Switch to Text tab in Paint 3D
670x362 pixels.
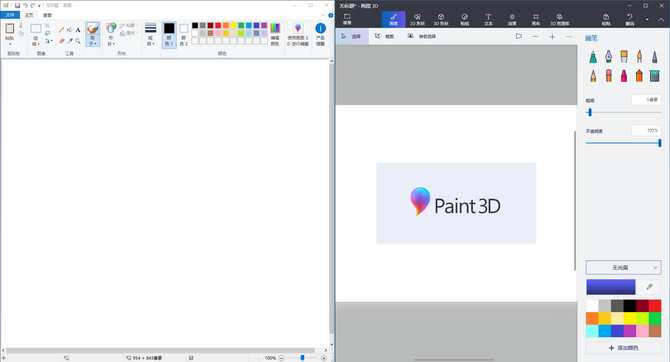tap(488, 19)
